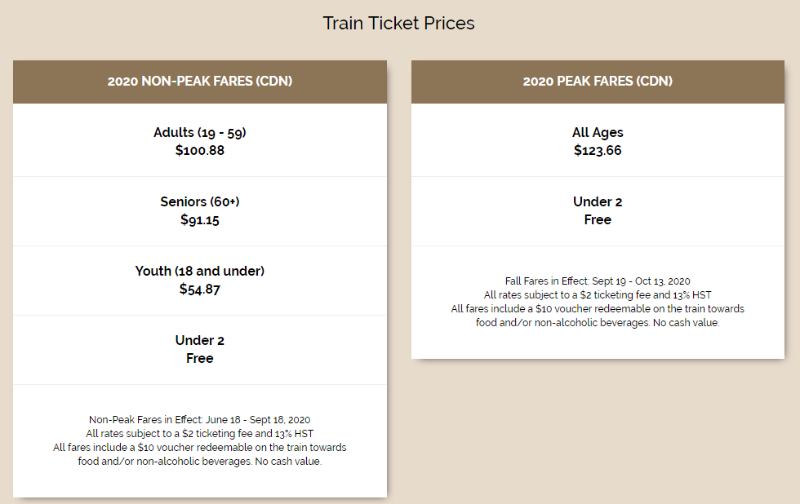Viewport: 800px width, 504px height.
Task: Click the ticketing fee note under Peak fares
Action: [x=597, y=295]
